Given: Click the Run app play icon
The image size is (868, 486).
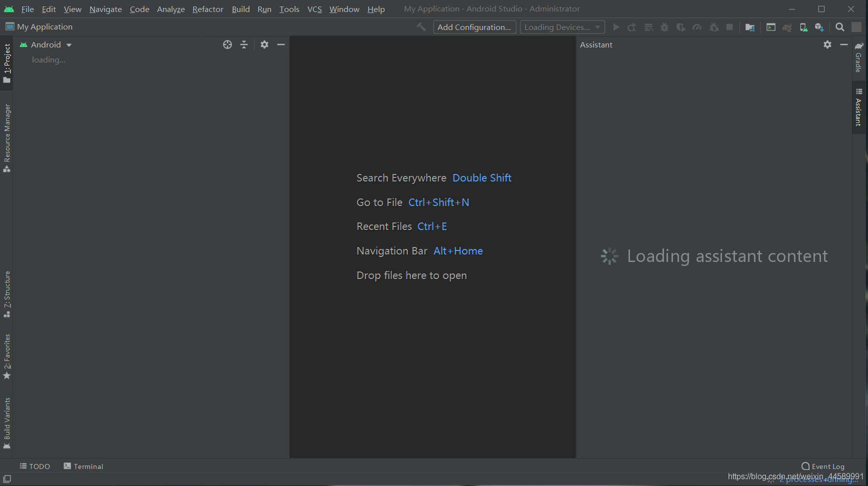Looking at the screenshot, I should [x=616, y=27].
